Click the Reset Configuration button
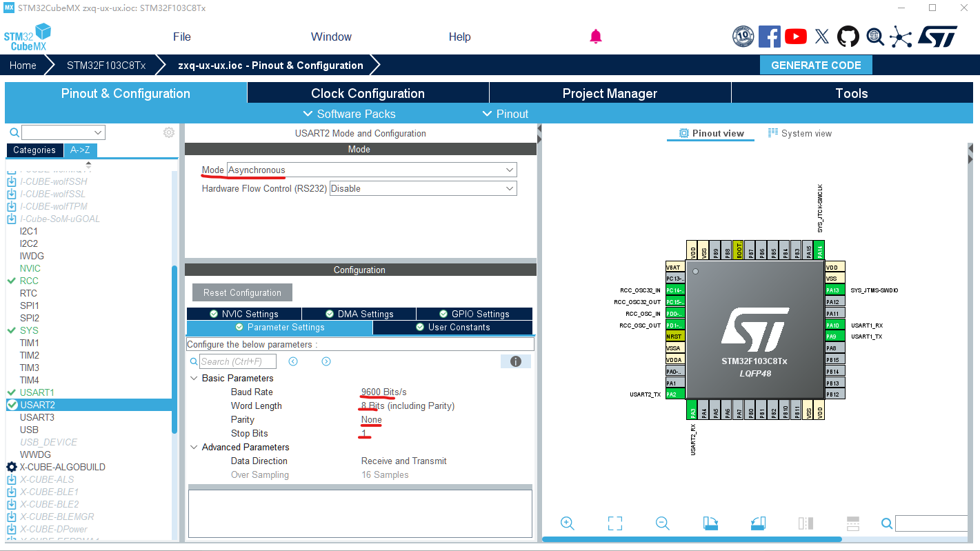Screen dimensions: 980x551 pos(242,292)
